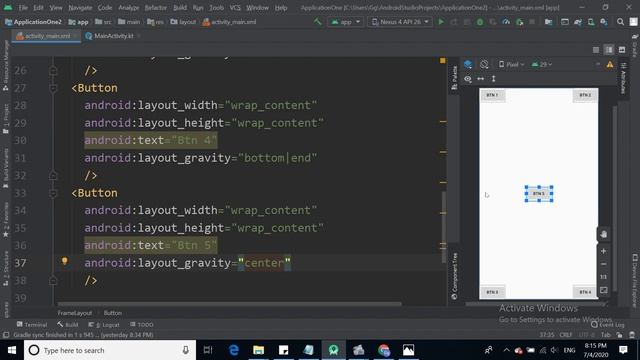640x360 pixels.
Task: Open the TODO tool window
Action: [x=142, y=324]
